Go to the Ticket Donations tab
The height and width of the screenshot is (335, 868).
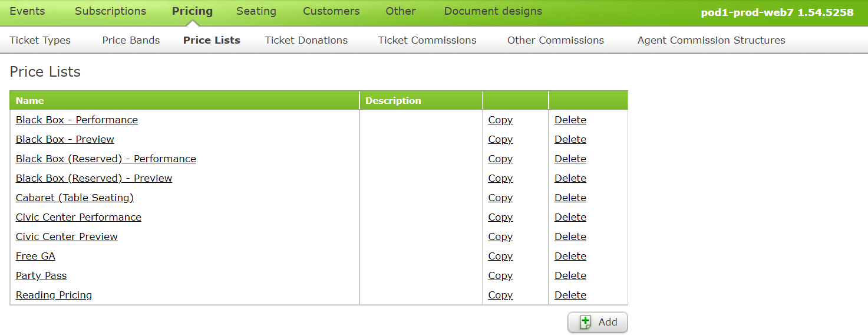pos(306,40)
